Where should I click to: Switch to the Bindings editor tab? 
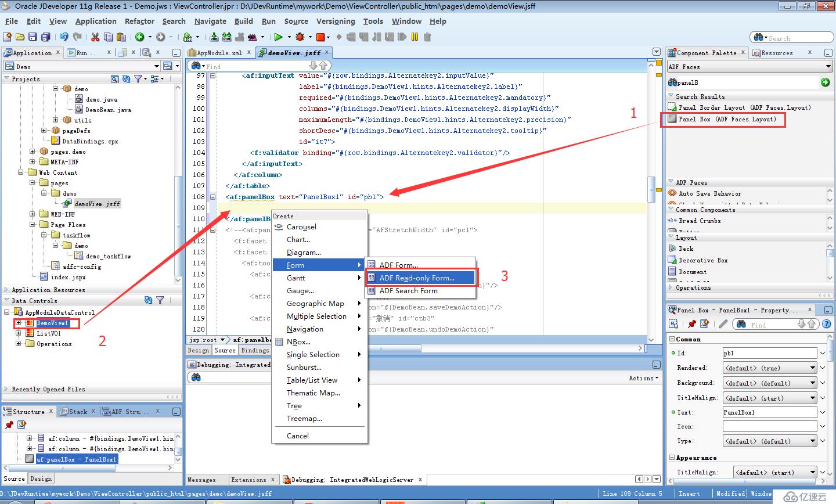pos(255,350)
